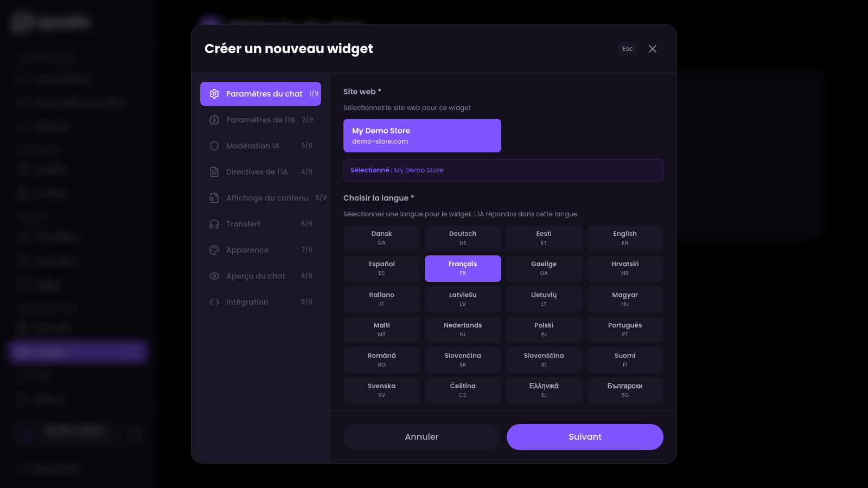Click the palette icon for Apparence
This screenshot has height=488, width=868.
214,250
